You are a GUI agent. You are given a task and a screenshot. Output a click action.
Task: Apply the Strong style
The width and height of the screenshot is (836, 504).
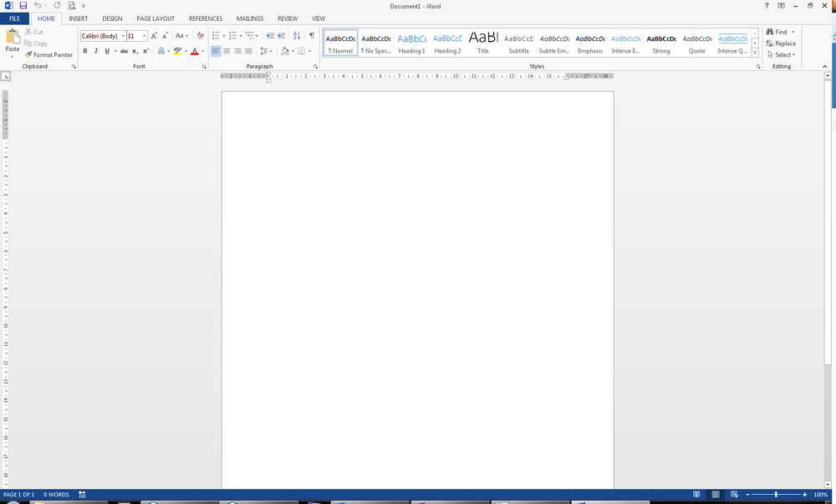[x=661, y=43]
